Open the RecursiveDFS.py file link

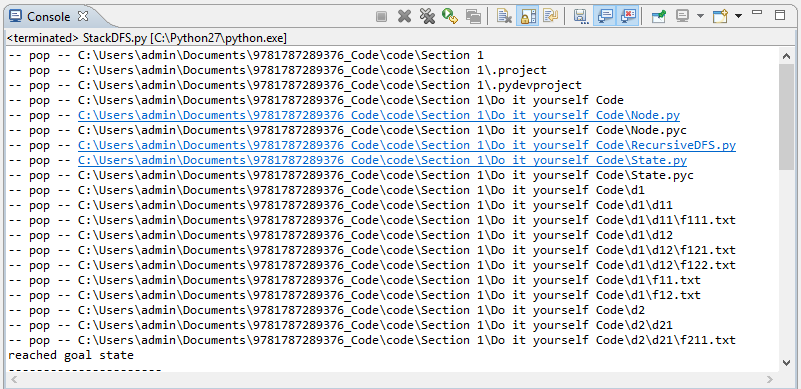(x=407, y=145)
